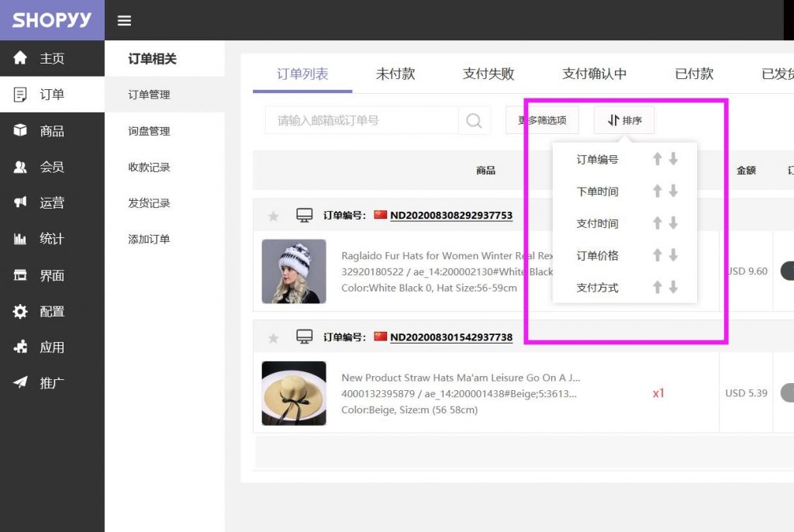794x532 pixels.
Task: Switch to the 订单列表 tab
Action: [x=302, y=74]
